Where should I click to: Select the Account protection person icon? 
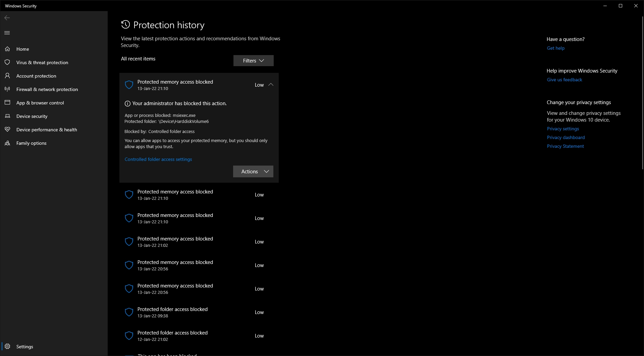(x=7, y=76)
